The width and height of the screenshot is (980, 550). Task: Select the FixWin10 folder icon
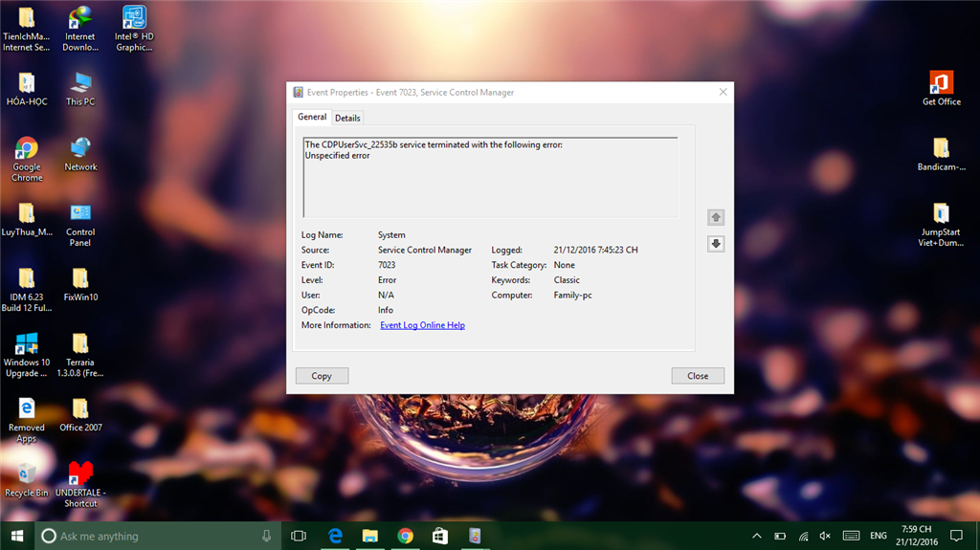tap(80, 285)
